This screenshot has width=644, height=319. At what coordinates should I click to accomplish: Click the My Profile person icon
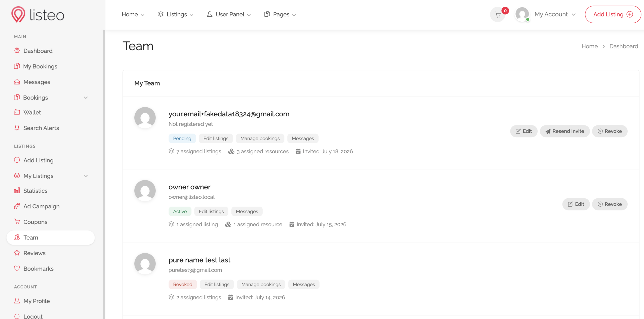[17, 301]
